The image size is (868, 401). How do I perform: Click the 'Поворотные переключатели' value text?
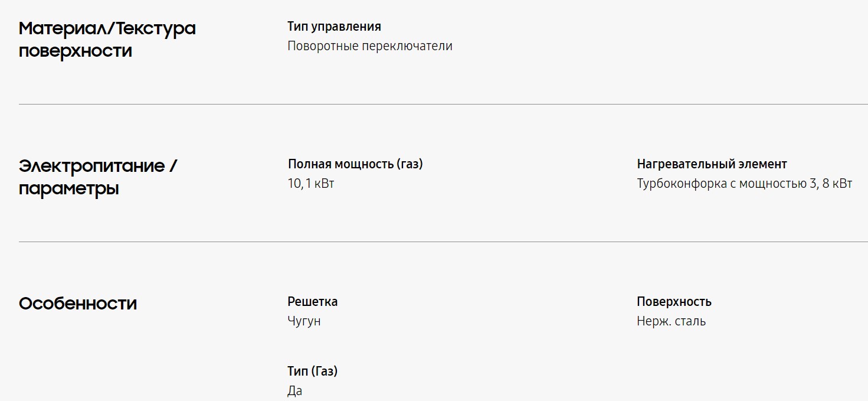click(x=369, y=46)
